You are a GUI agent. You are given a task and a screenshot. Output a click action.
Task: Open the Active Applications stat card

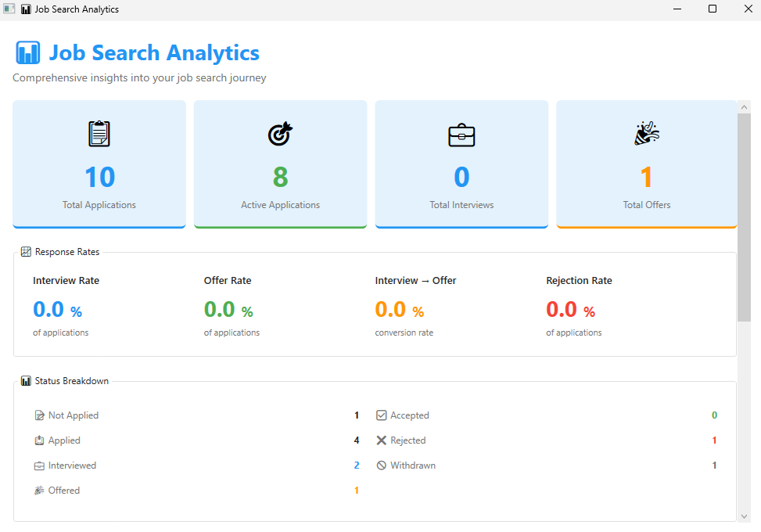[x=280, y=164]
